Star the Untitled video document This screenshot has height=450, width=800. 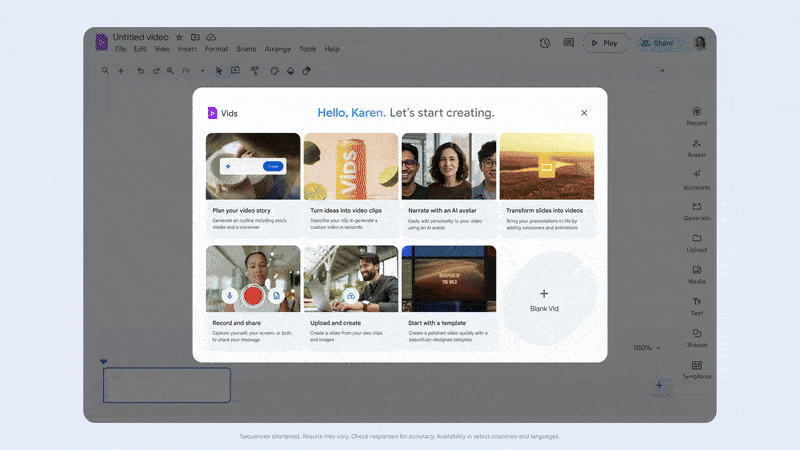(179, 37)
